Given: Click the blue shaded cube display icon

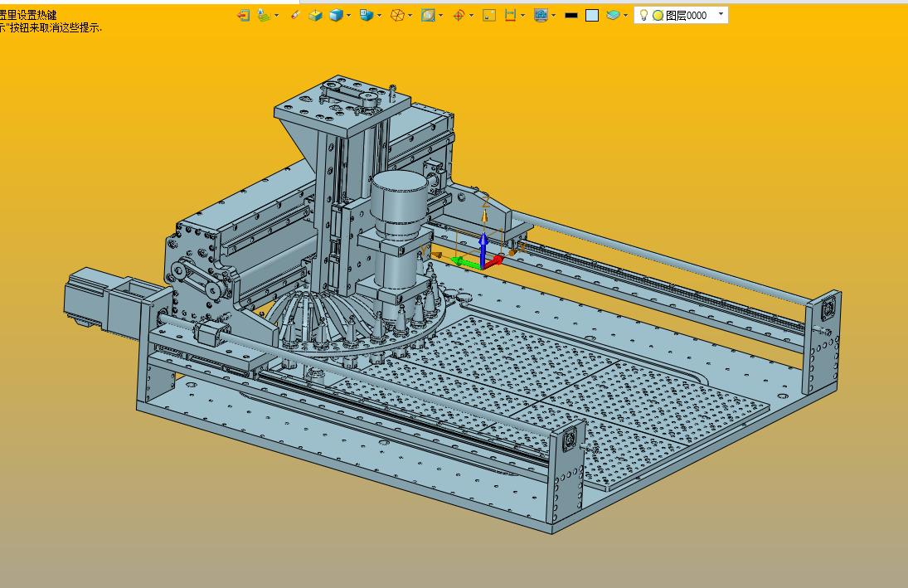Looking at the screenshot, I should (336, 16).
